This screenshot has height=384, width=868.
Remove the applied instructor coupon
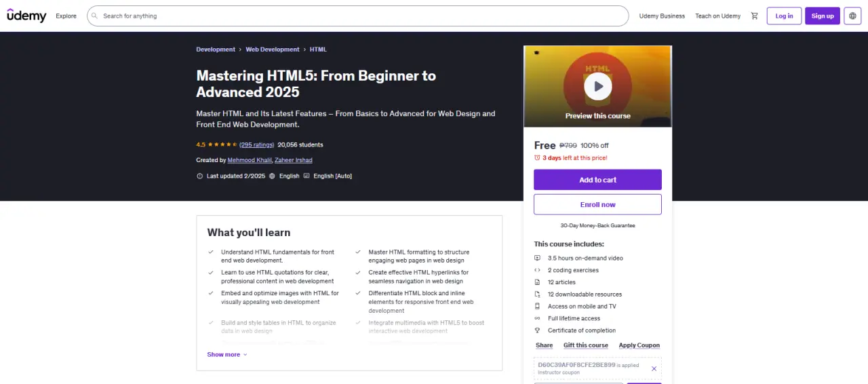[654, 368]
